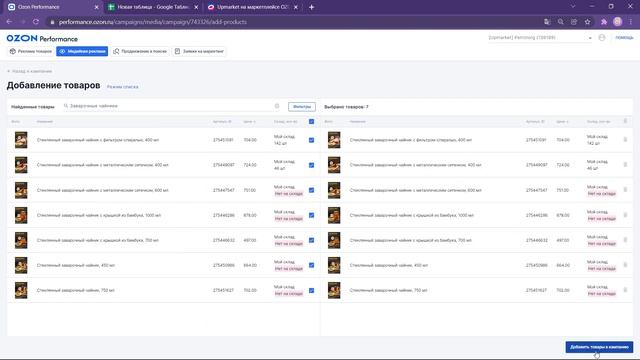The width and height of the screenshot is (640, 360).
Task: Open the zoom magnifier icon in address bar
Action: (560, 22)
